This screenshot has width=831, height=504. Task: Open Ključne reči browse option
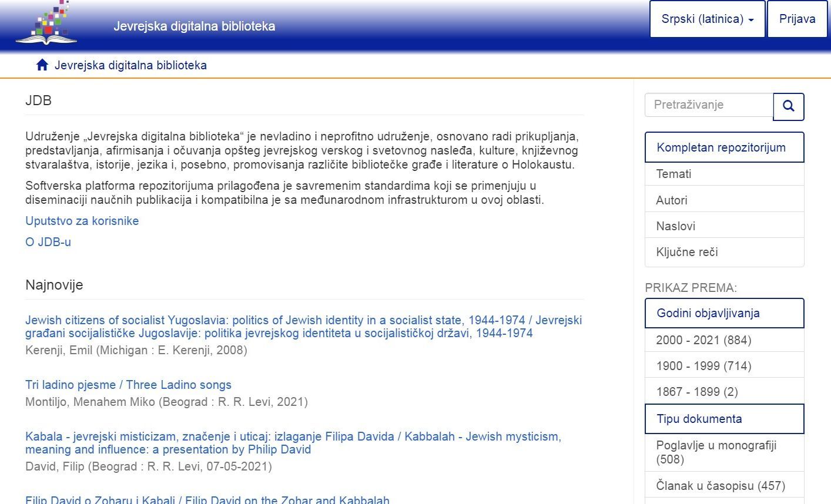[686, 252]
